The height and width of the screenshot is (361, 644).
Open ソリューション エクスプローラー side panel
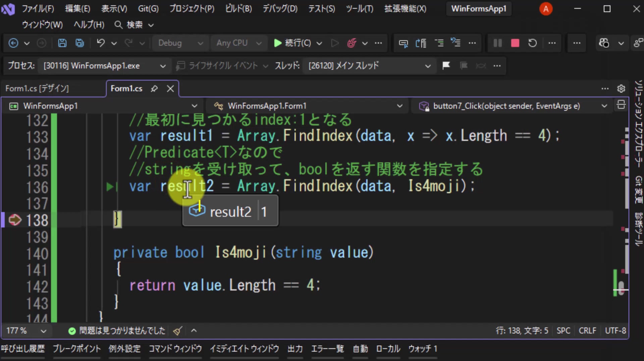pyautogui.click(x=638, y=123)
